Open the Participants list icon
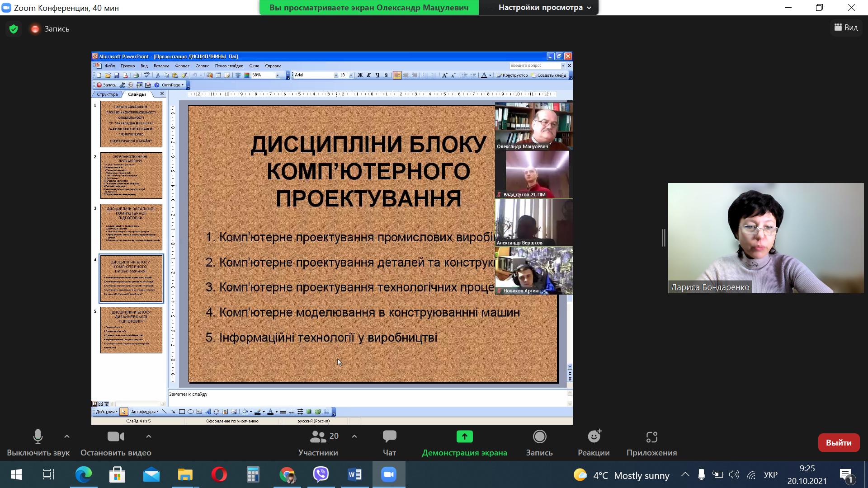Screen dimensions: 868x488 click(318, 436)
